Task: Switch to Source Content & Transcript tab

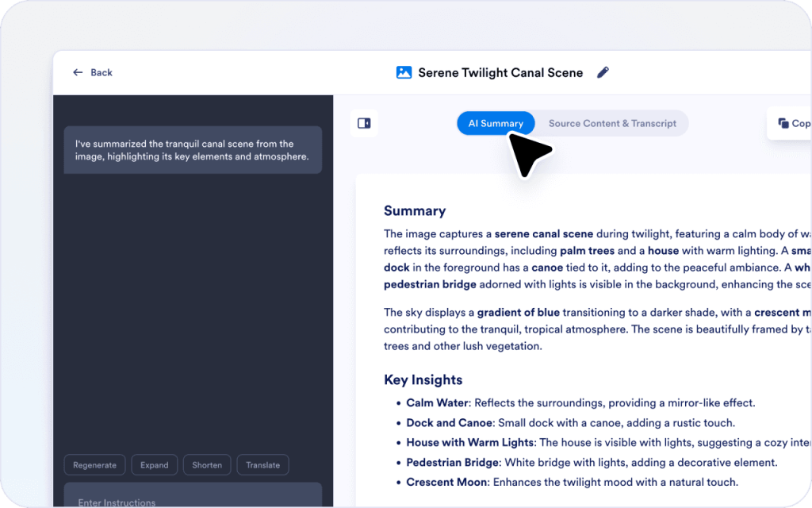Action: [612, 123]
